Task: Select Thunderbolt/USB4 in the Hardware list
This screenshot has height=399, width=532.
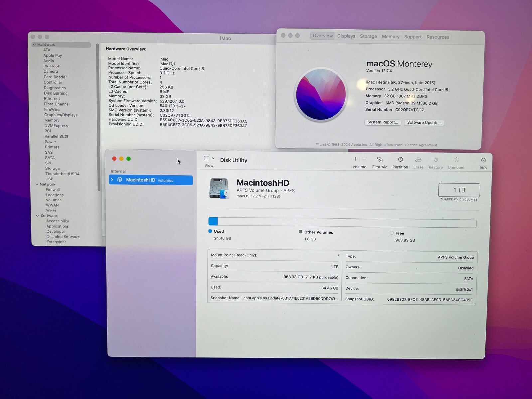Action: pos(63,174)
